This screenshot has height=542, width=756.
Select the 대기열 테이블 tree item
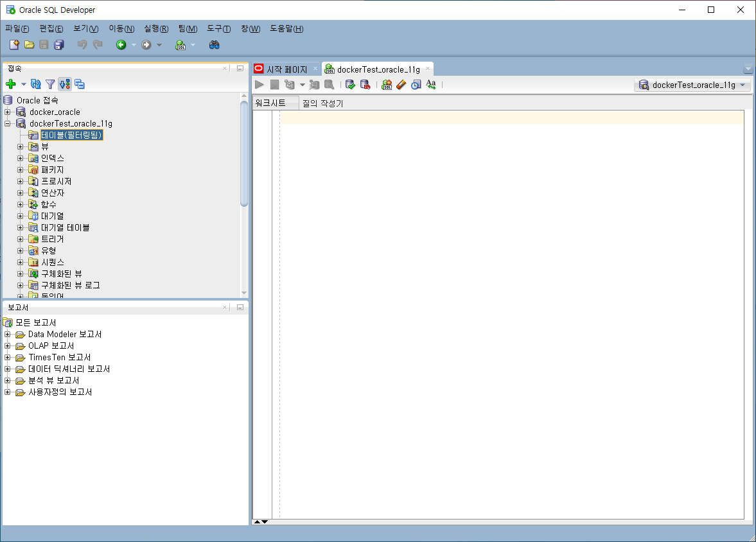click(x=65, y=227)
